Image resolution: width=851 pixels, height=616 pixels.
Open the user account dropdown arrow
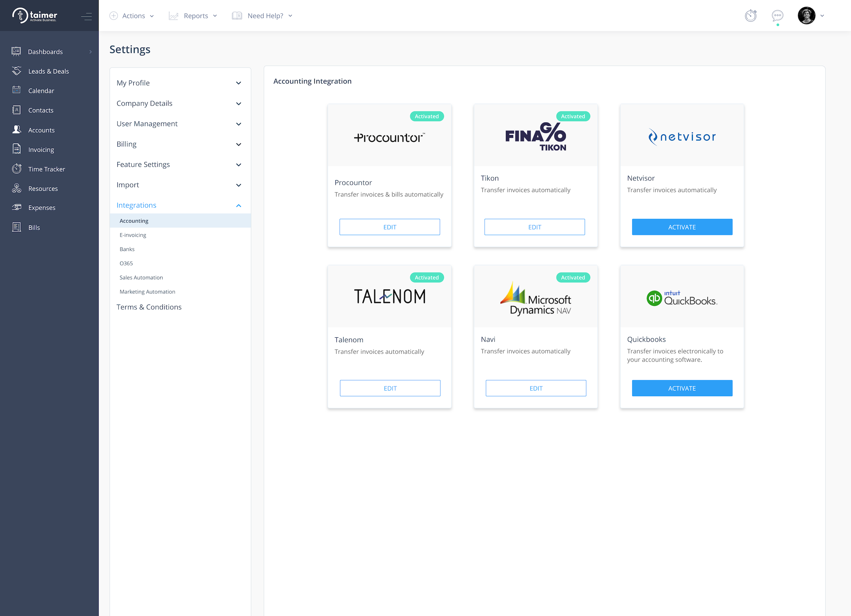click(x=822, y=16)
